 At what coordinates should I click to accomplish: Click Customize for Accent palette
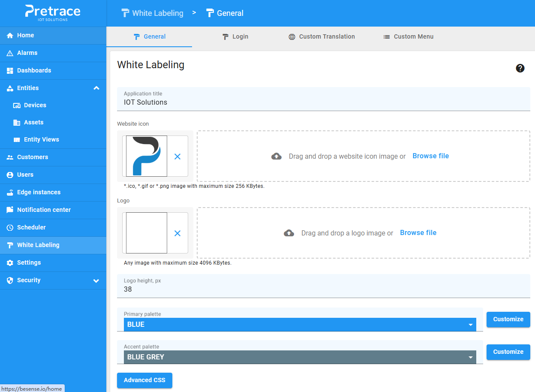pos(508,352)
